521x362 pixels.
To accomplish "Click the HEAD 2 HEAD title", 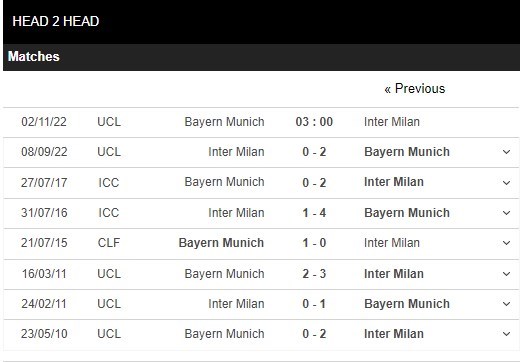I will (x=56, y=21).
